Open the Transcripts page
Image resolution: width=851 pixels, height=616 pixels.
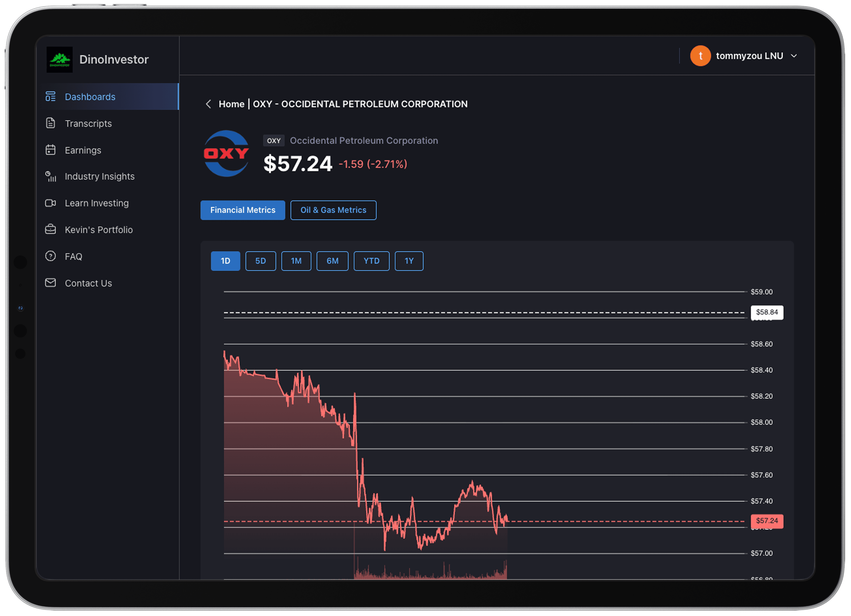[x=108, y=123]
